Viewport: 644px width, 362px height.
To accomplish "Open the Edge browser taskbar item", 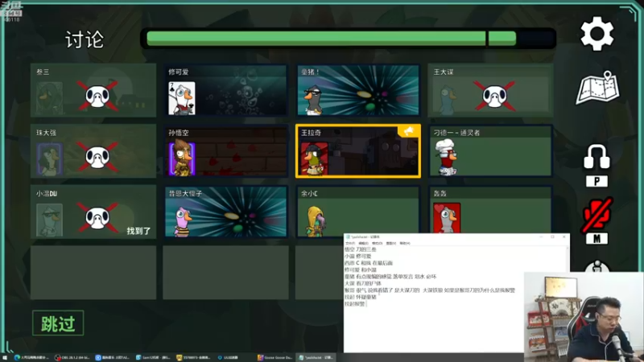I will 31,357.
